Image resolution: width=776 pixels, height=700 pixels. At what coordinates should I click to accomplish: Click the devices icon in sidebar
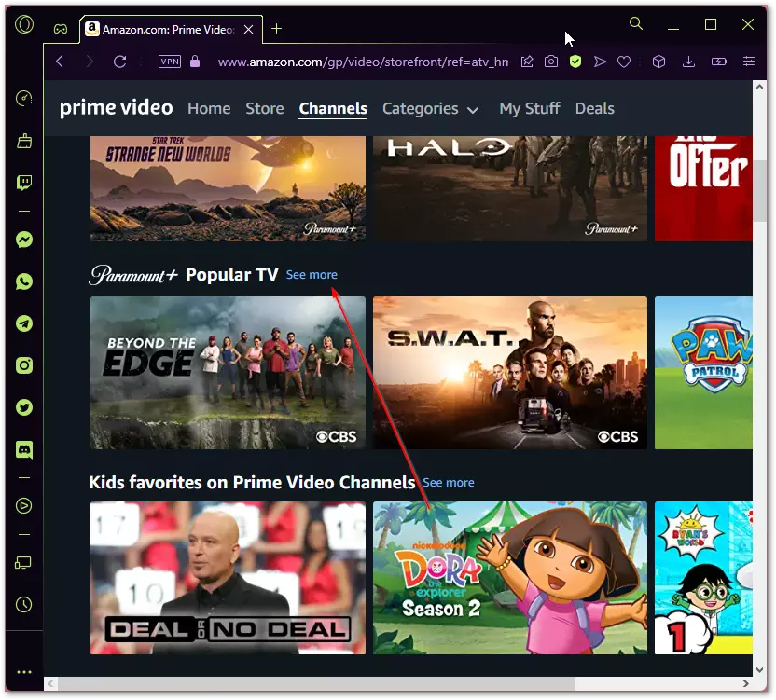coord(23,562)
